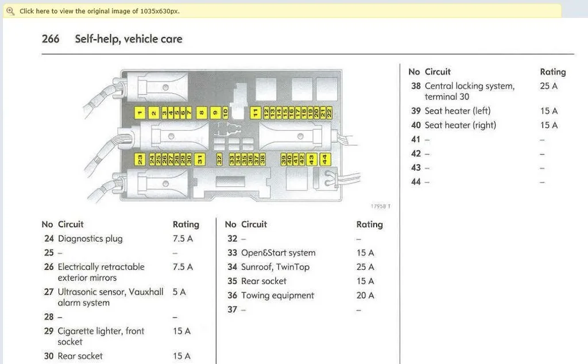Screen dimensions: 588x364
Task: Click the 'Towing equipment' entry
Action: pyautogui.click(x=277, y=296)
